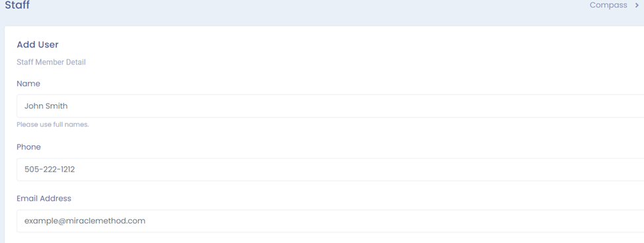Click the 505-222-1212 placeholder text
Image resolution: width=644 pixels, height=243 pixels.
click(x=50, y=170)
